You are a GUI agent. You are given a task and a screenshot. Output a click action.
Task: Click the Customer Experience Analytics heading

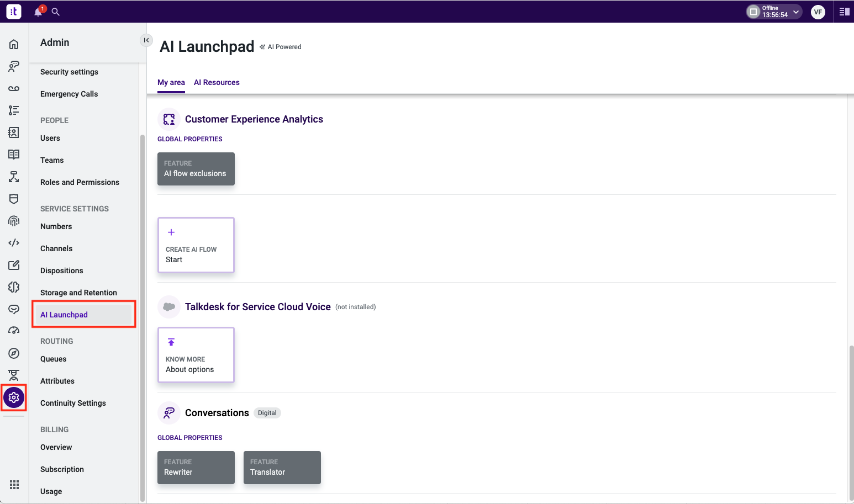pos(254,119)
